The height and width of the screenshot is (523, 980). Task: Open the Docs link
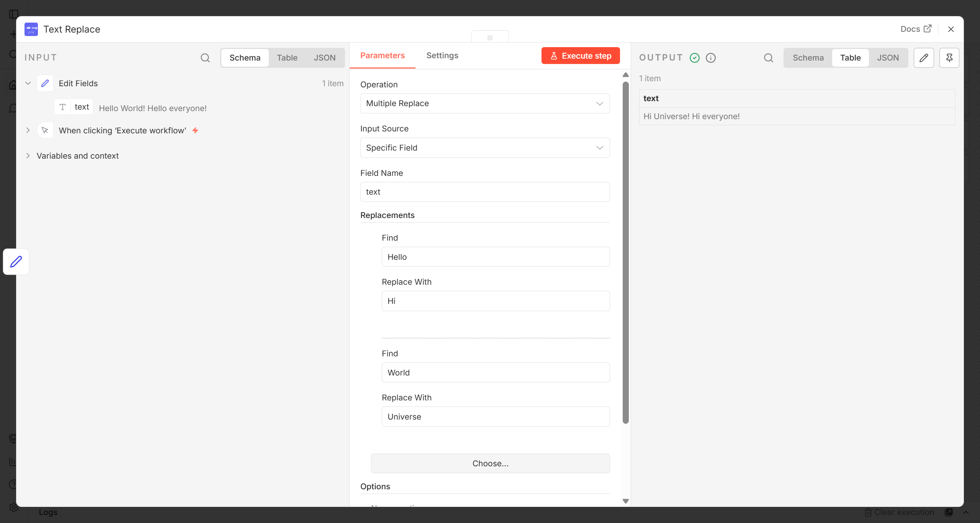click(x=916, y=29)
